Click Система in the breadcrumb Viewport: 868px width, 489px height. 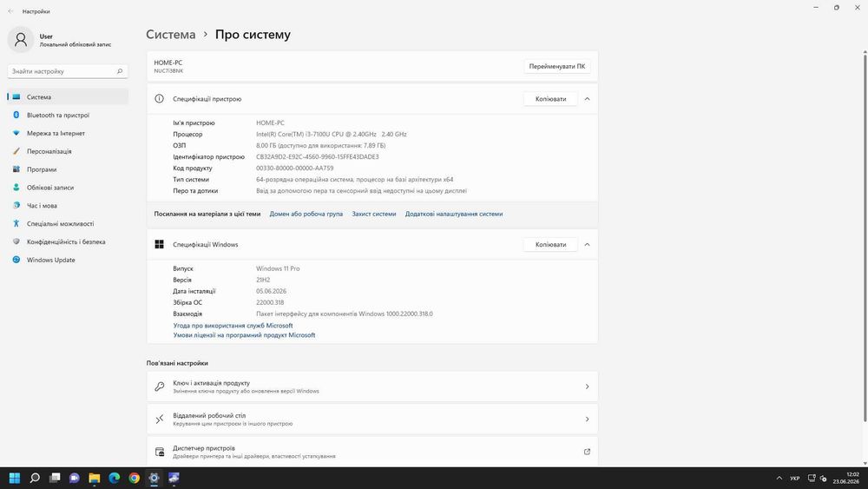[170, 35]
